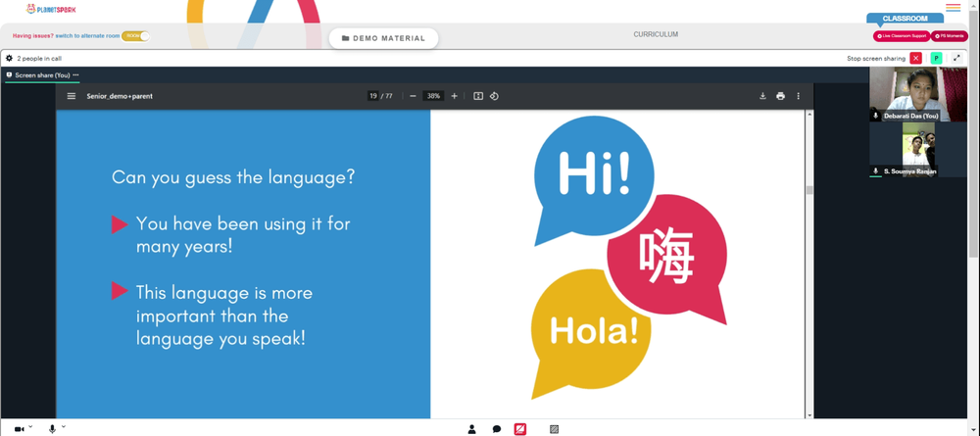Image resolution: width=980 pixels, height=436 pixels.
Task: Stop screen sharing with red X
Action: tap(915, 58)
